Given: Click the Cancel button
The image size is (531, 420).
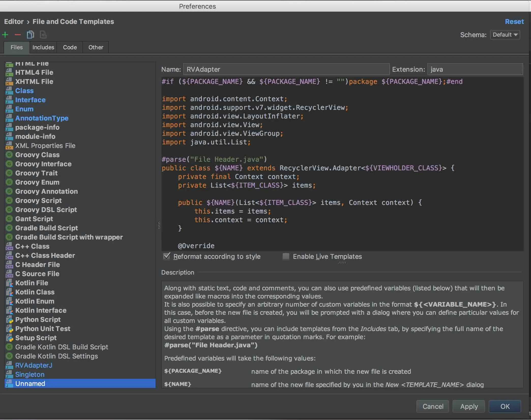Looking at the screenshot, I should [433, 406].
